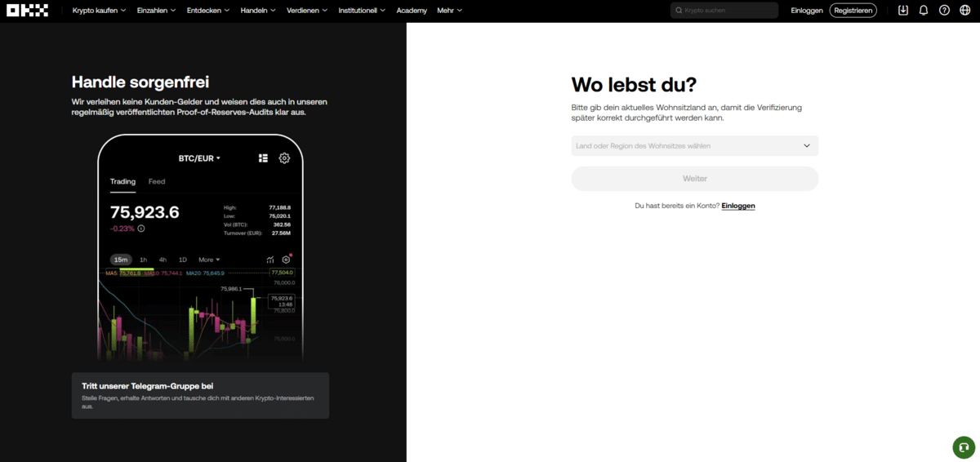Viewport: 980px width, 462px height.
Task: Open BTC/EUR pair selector
Action: (199, 158)
